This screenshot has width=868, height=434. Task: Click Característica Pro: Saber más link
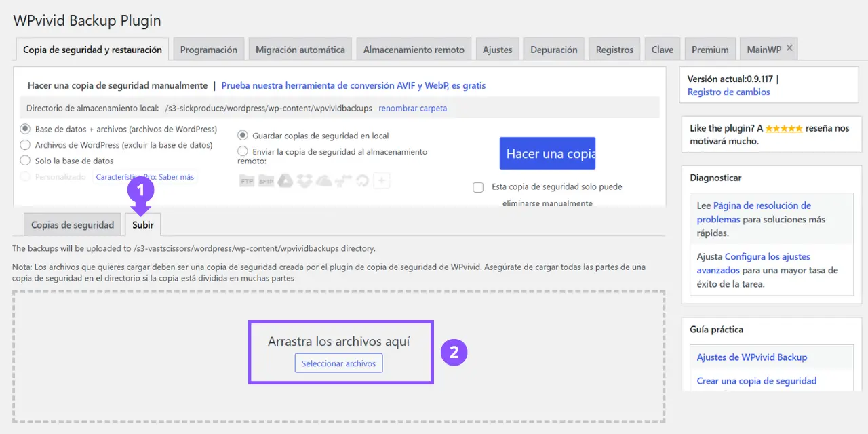pos(145,177)
